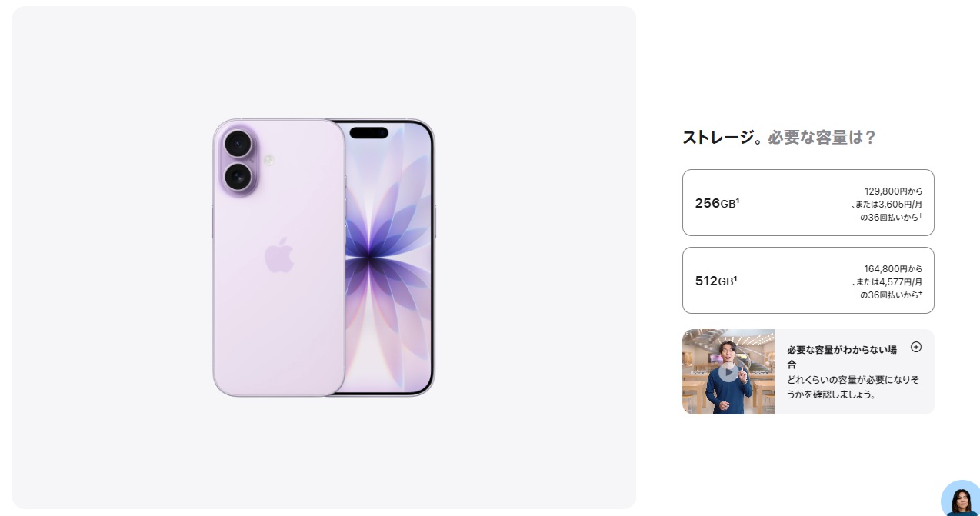Click the lower camera lens on iPhone
980x516 pixels.
pos(238,178)
